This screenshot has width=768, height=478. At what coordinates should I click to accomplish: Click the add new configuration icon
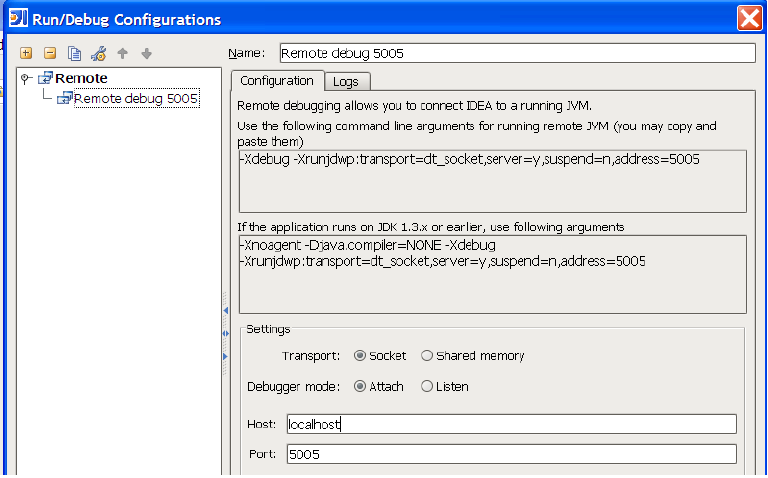pyautogui.click(x=26, y=53)
